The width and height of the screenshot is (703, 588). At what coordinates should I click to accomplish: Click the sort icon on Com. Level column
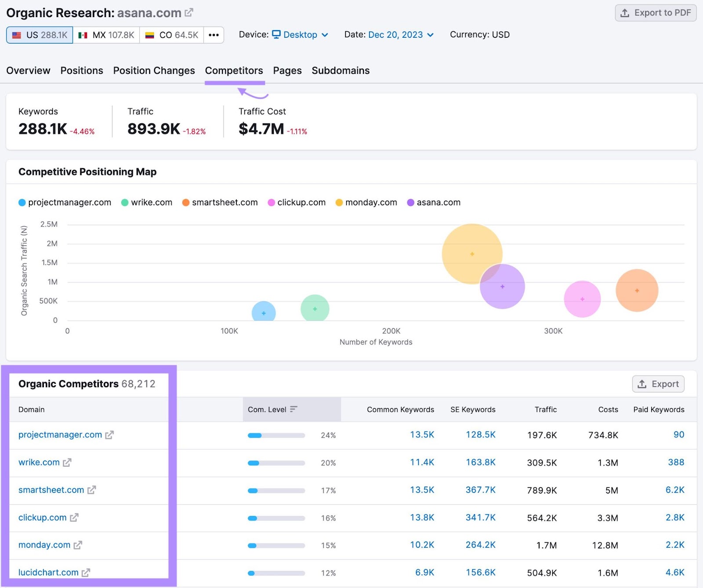294,409
